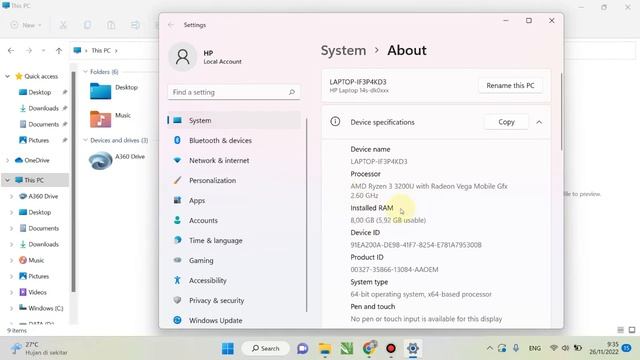Open File Explorer from taskbar
The width and height of the screenshot is (640, 360).
pos(325,349)
